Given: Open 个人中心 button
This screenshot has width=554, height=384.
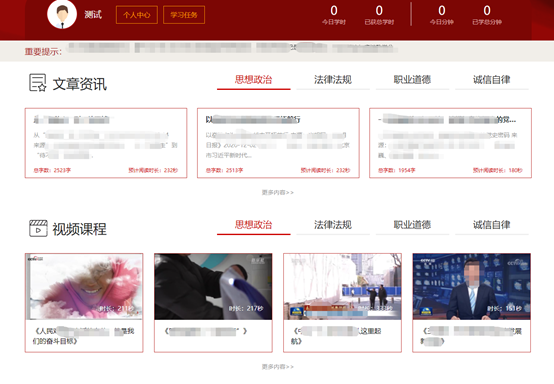Looking at the screenshot, I should pyautogui.click(x=137, y=15).
